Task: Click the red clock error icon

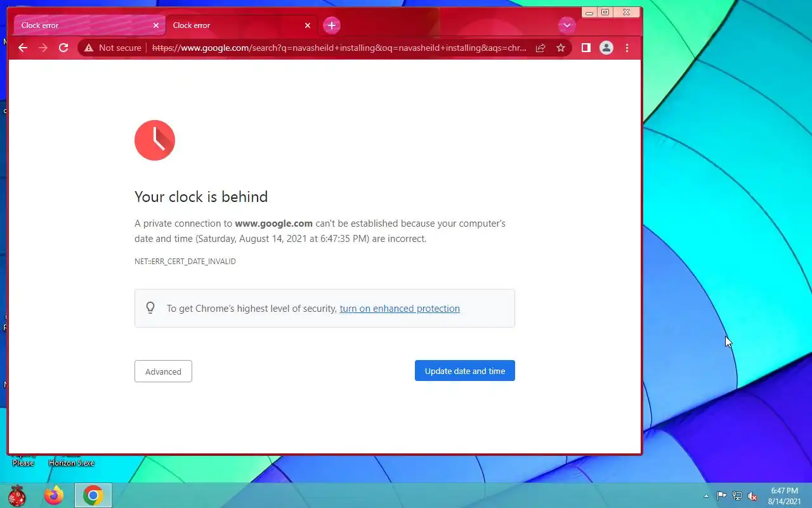Action: click(155, 140)
